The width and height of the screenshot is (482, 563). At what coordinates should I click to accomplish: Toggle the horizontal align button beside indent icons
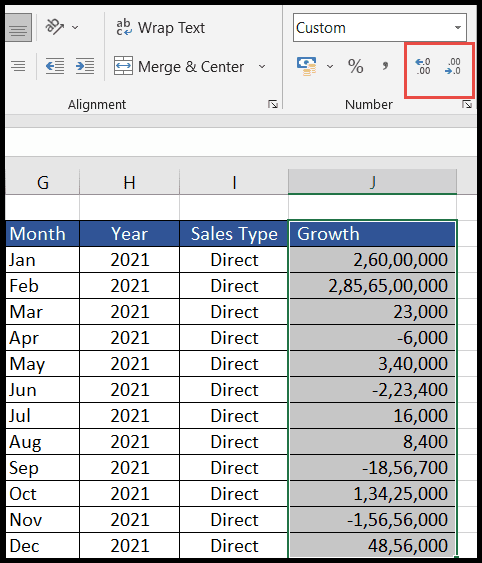pyautogui.click(x=18, y=66)
